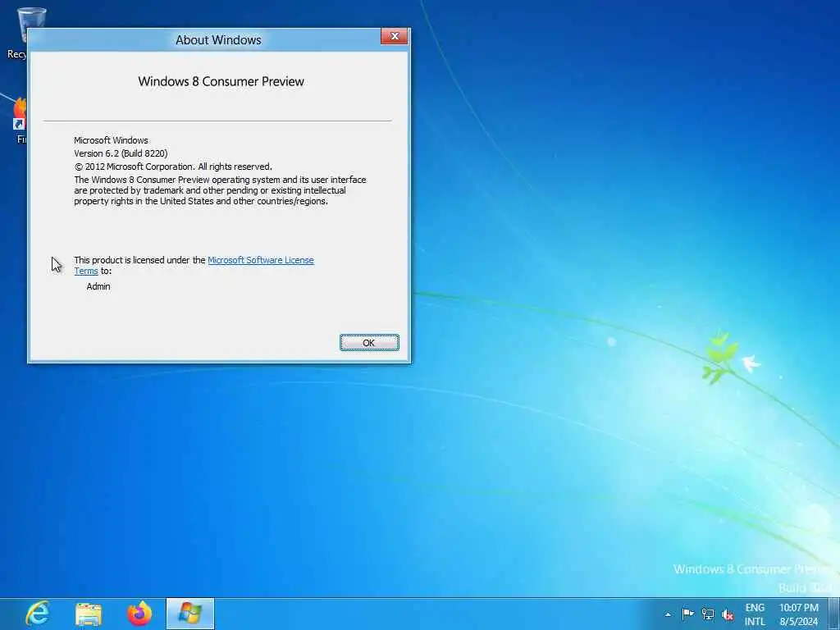Click the 'Microsoft Windows' label
Screen dimensions: 840x630
[111, 140]
